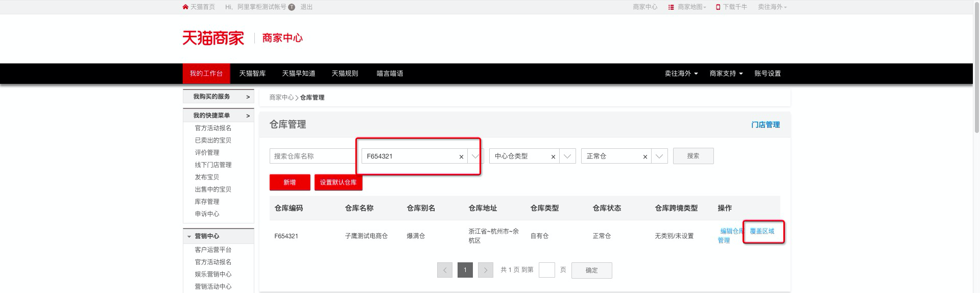Open 娱乐营销中心 in the sidebar
980x293 pixels.
click(213, 275)
